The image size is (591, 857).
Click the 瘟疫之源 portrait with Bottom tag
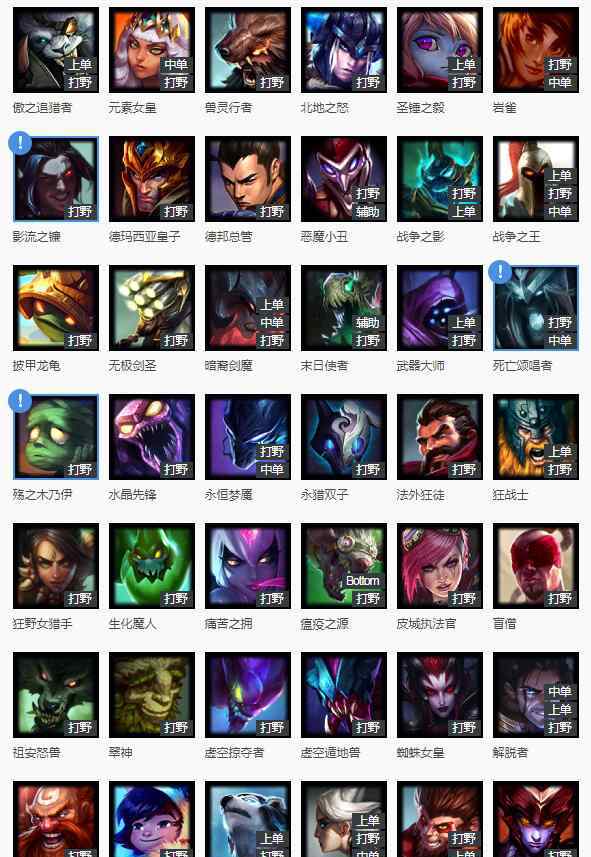[344, 566]
